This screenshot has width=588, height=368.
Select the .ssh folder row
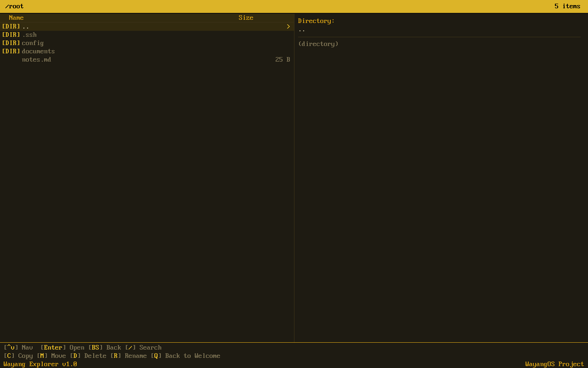(x=30, y=34)
